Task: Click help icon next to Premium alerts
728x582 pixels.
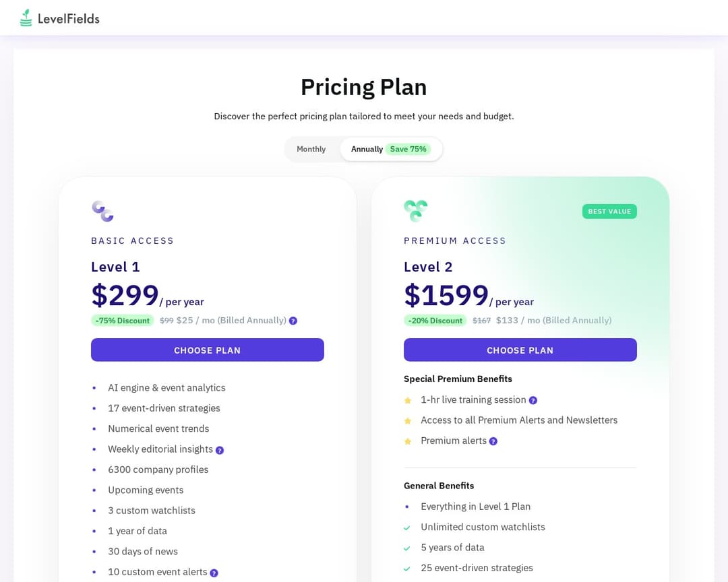Action: tap(493, 441)
